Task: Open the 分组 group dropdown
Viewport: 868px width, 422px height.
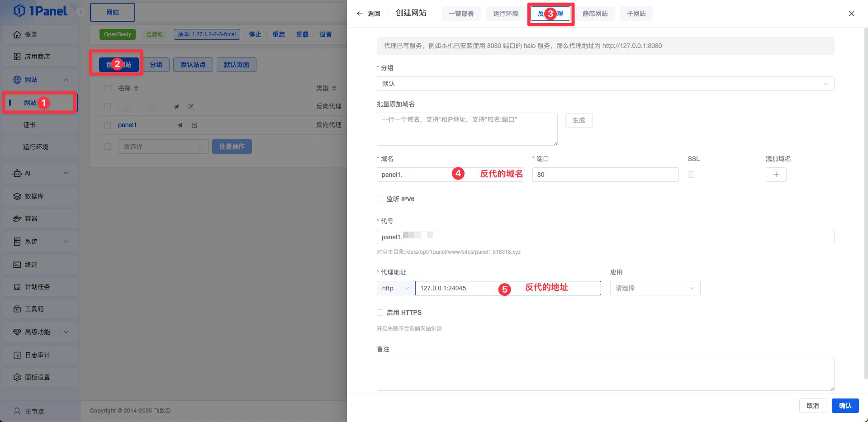Action: (605, 83)
